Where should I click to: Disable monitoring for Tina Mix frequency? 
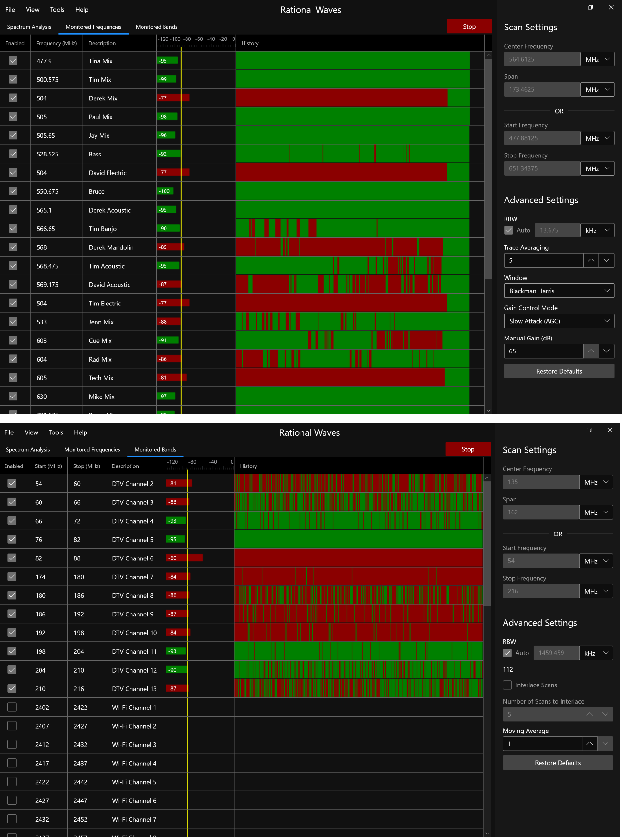point(13,61)
